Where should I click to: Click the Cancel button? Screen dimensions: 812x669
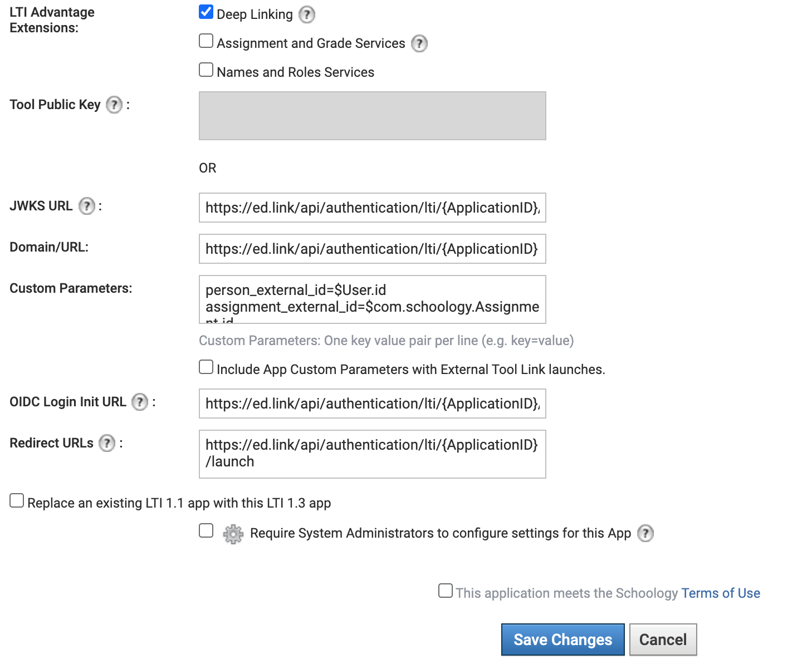coord(663,640)
